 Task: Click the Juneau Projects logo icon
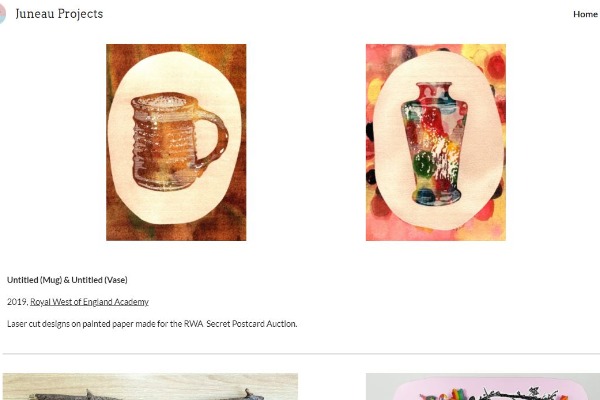[2, 14]
